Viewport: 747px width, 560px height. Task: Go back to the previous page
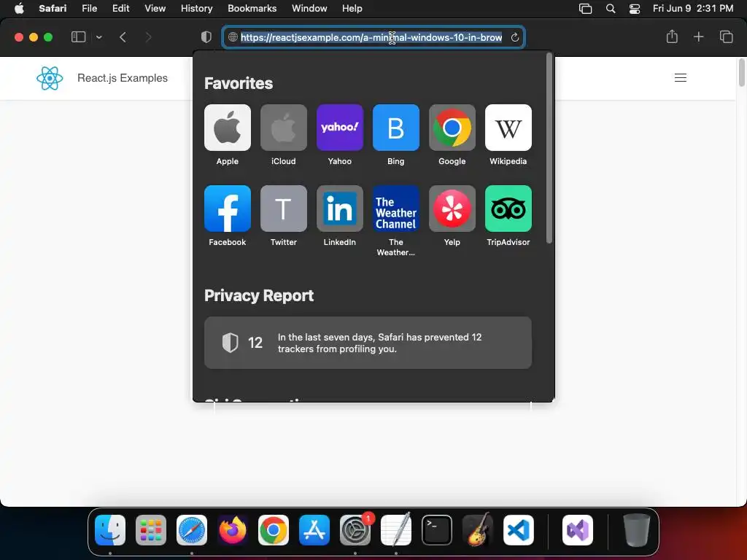point(123,37)
